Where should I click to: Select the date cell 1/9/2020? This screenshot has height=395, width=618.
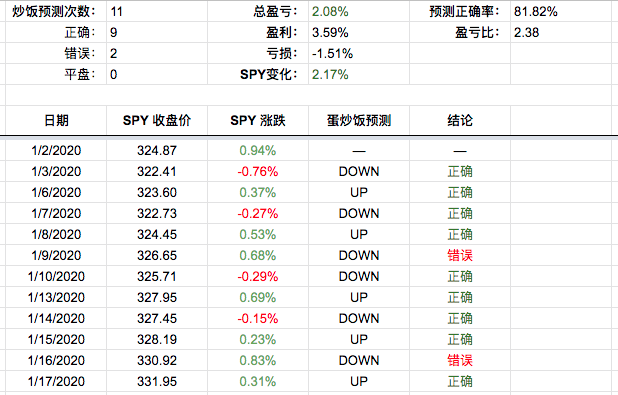(56, 255)
